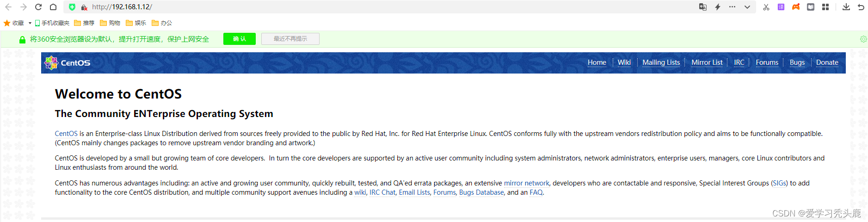Open the 购物 bookmark folder

click(110, 23)
